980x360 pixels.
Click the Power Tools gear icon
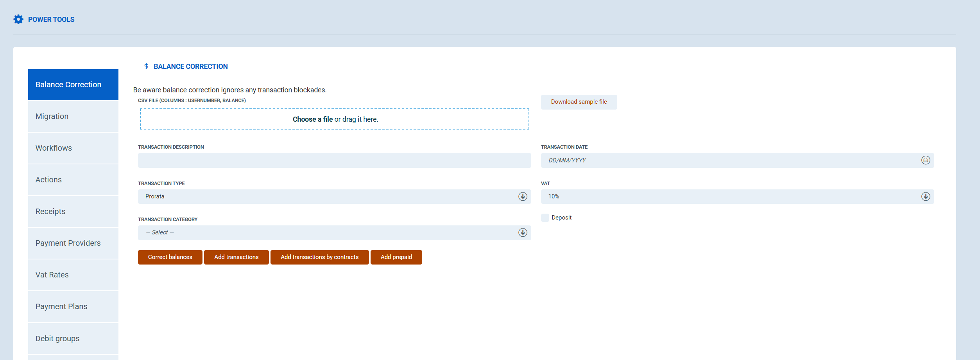[18, 20]
